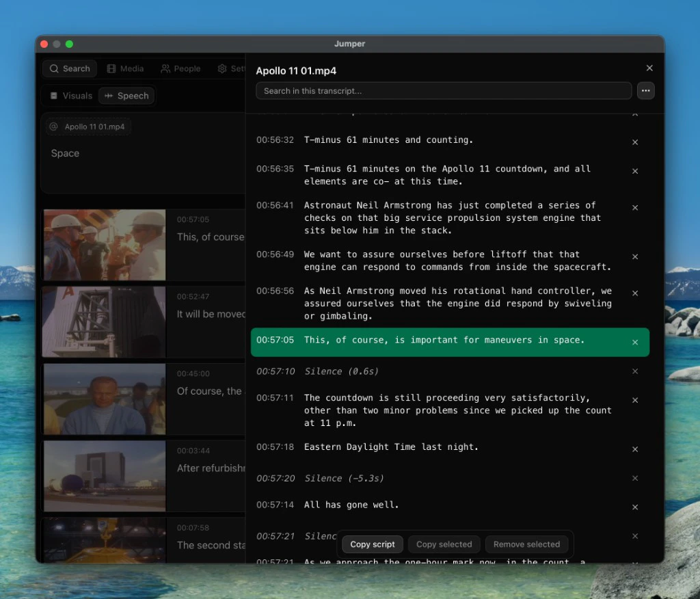Click the transcript options ellipsis icon
The width and height of the screenshot is (700, 599).
pyautogui.click(x=645, y=90)
